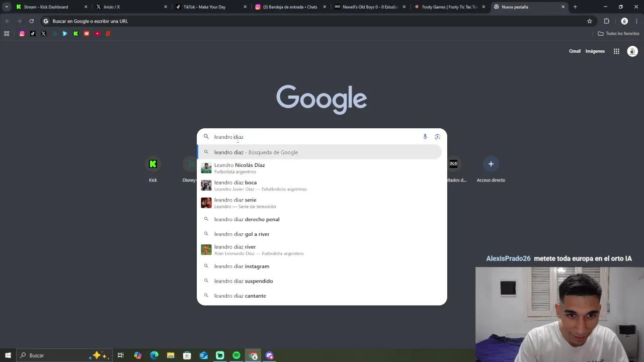Open the Instagram bookmark icon
The width and height of the screenshot is (644, 362).
tap(22, 34)
